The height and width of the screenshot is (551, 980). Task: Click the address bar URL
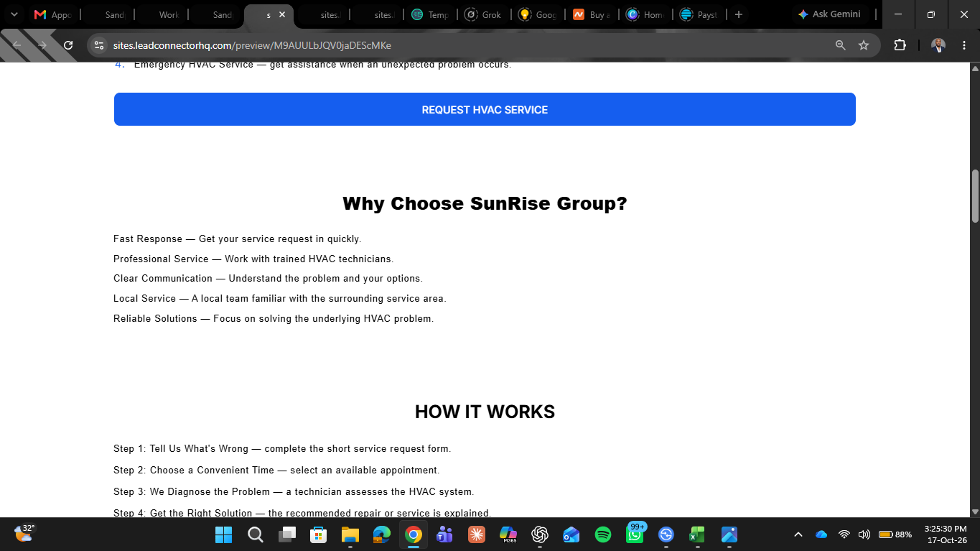[252, 45]
